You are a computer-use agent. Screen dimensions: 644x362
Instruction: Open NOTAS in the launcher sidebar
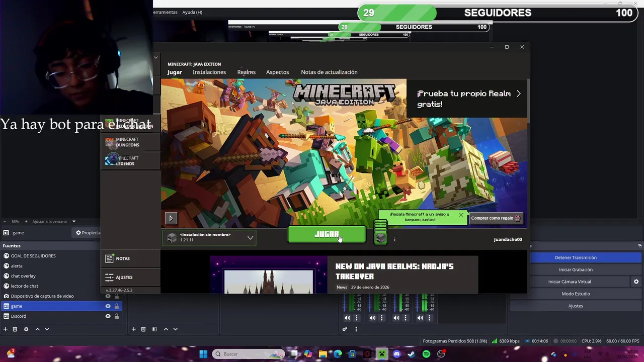(131, 258)
